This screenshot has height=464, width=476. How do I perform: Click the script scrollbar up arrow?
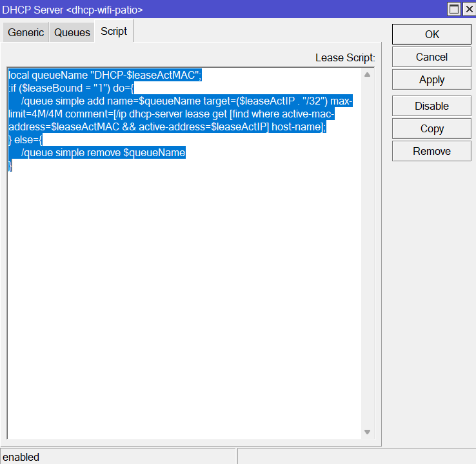367,75
